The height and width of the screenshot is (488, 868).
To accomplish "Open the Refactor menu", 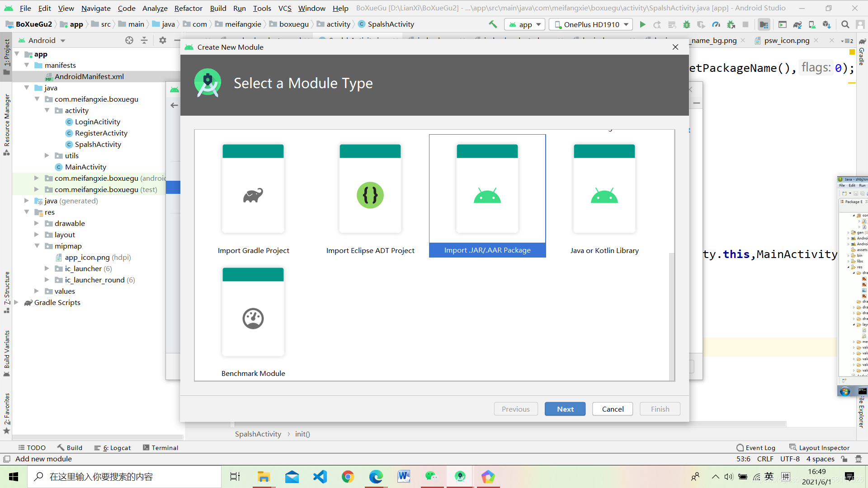I will (x=188, y=8).
